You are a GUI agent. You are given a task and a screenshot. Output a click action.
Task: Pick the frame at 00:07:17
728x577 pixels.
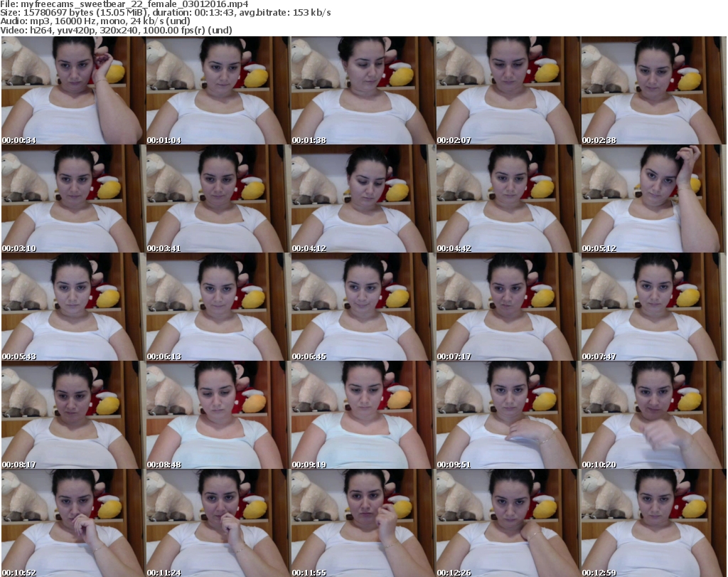coord(508,307)
